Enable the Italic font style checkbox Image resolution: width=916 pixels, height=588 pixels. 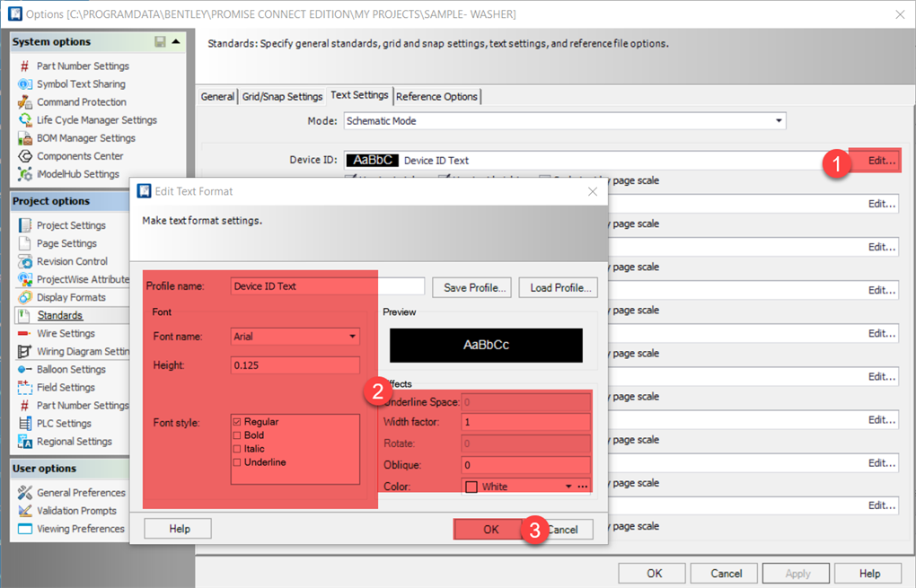(x=236, y=449)
